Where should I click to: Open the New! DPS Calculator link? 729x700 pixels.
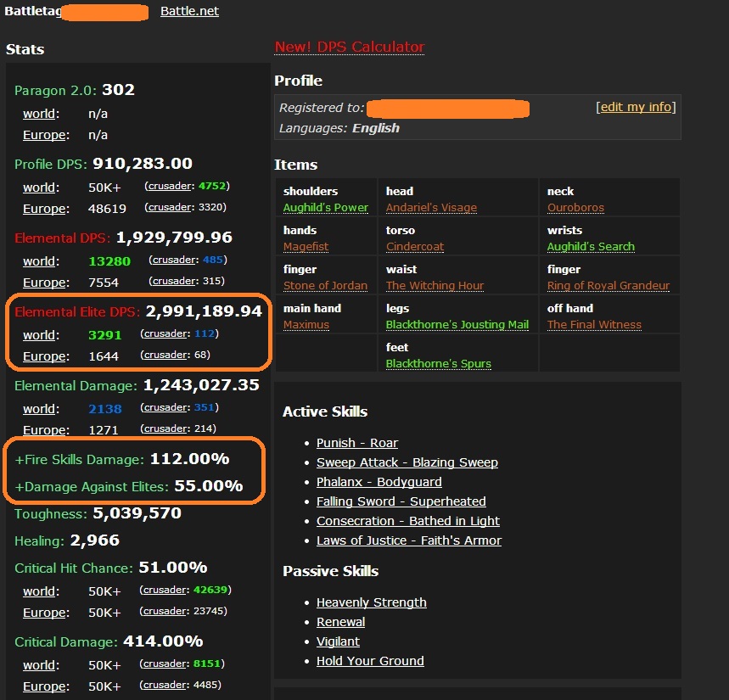tap(349, 47)
